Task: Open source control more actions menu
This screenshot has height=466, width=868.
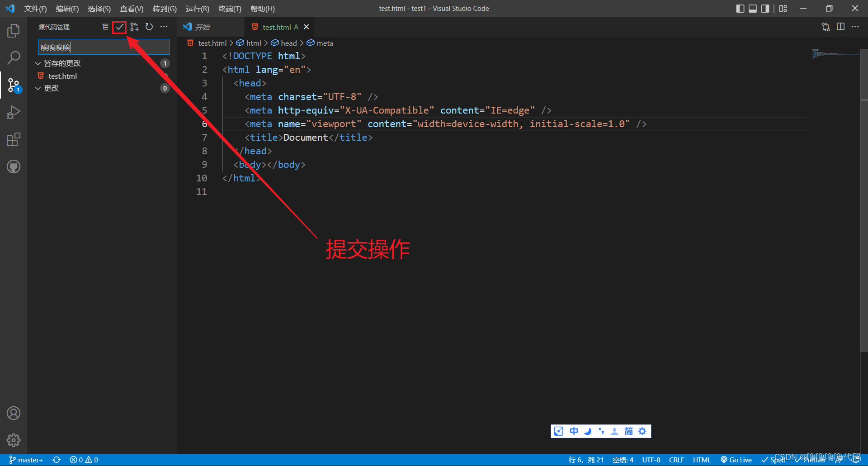Action: [164, 27]
